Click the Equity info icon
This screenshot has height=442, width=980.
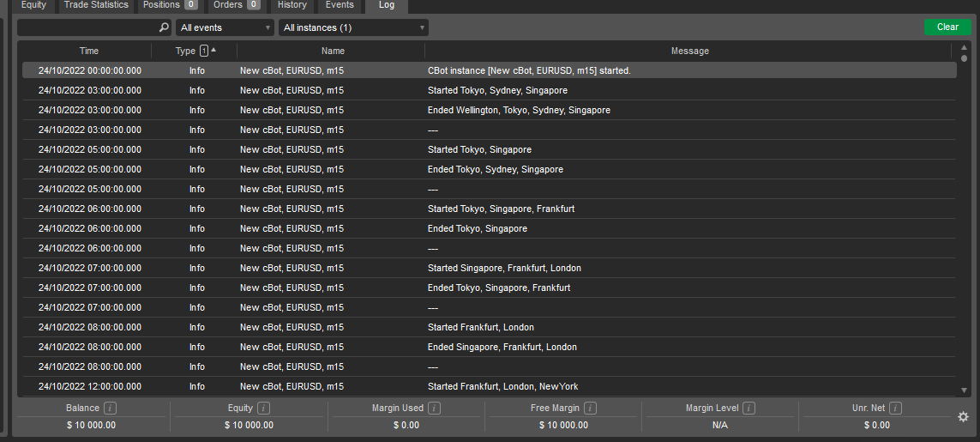coord(263,409)
